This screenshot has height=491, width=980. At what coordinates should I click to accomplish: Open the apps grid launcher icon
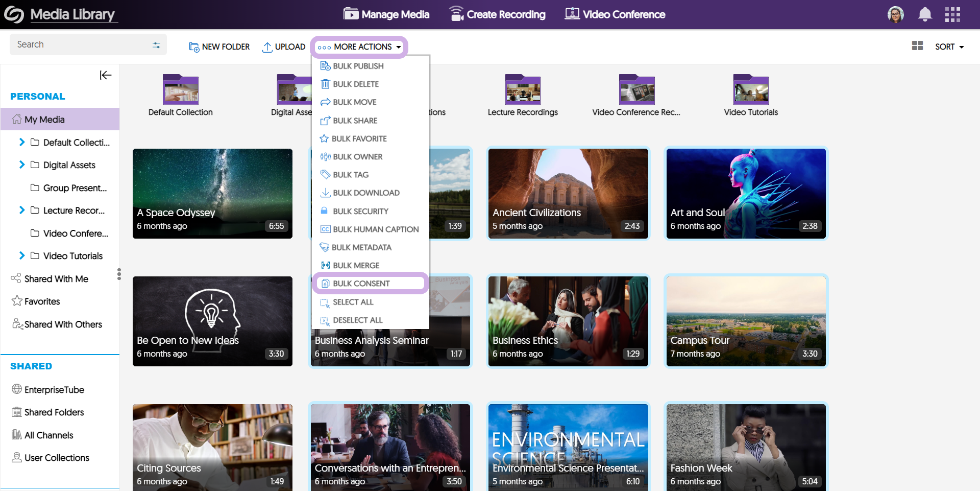(952, 14)
